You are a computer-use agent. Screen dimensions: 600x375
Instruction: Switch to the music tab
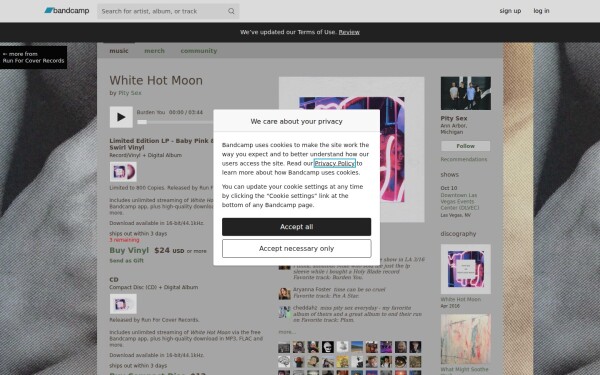(119, 51)
